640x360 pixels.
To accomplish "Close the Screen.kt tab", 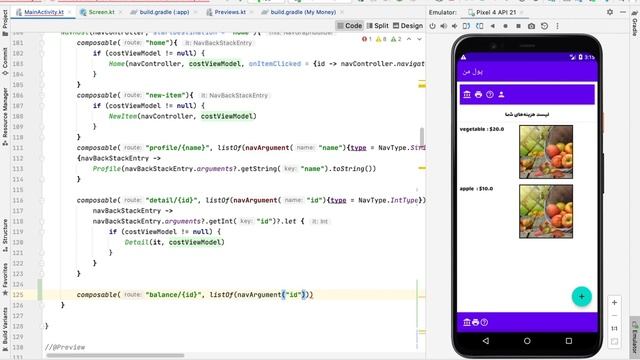I will [x=120, y=12].
